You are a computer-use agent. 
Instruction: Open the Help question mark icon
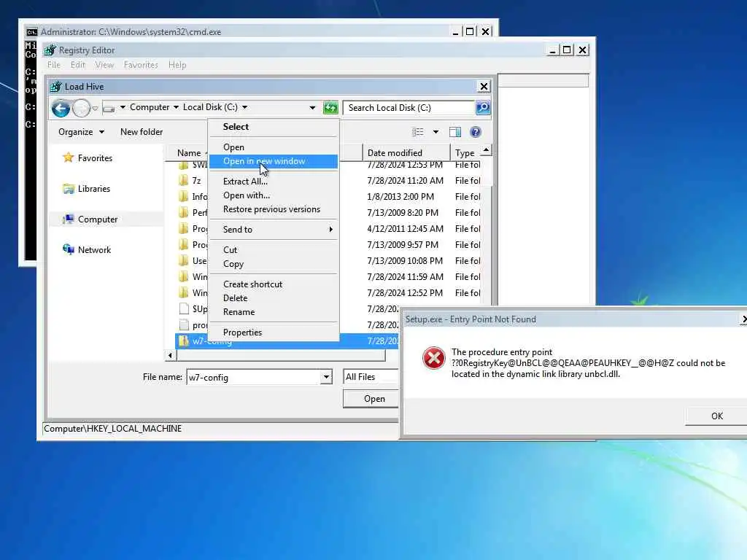pos(475,132)
